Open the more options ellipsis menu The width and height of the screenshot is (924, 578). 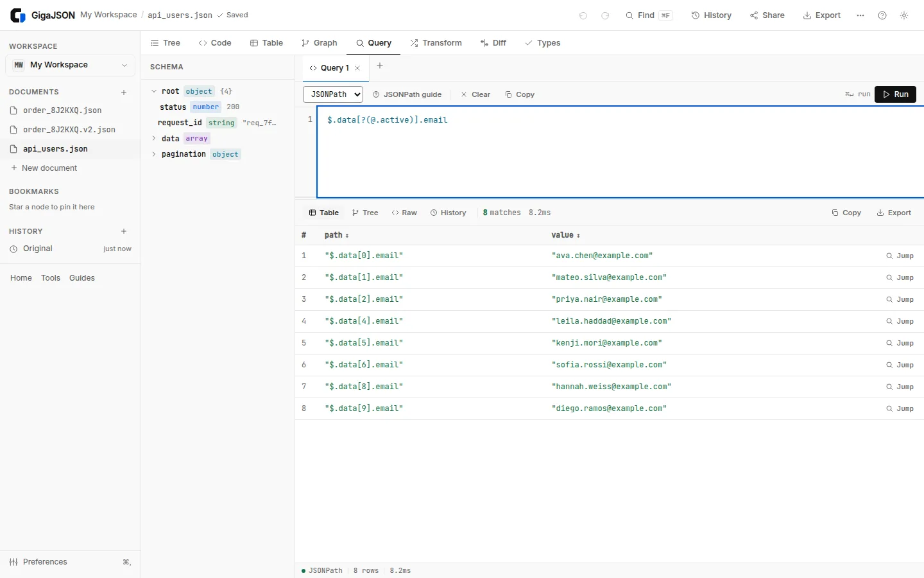(x=860, y=15)
